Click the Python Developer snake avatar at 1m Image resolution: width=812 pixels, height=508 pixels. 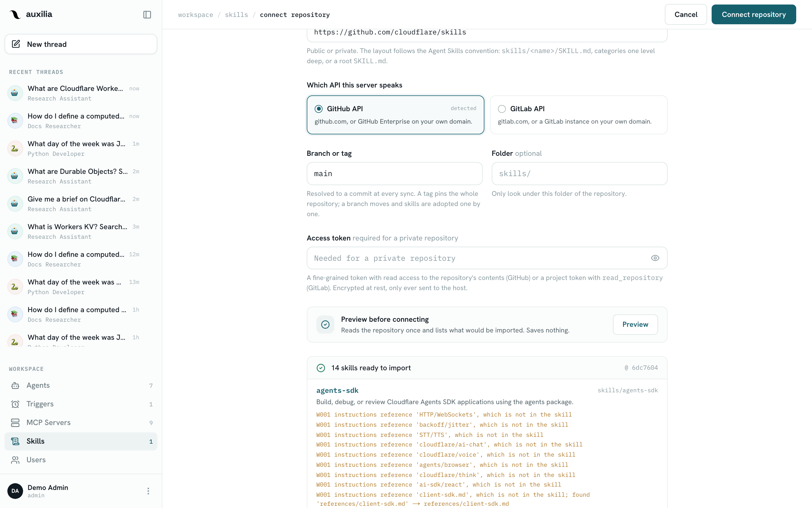pyautogui.click(x=15, y=148)
